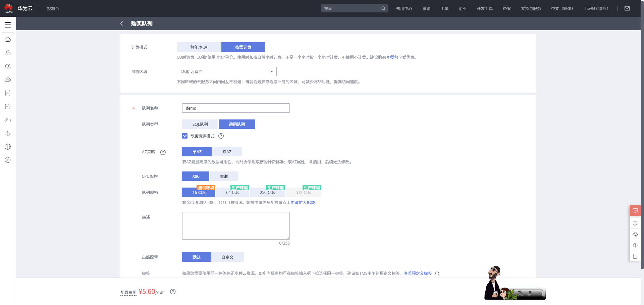The height and width of the screenshot is (305, 644).
Task: Choose the 鲲鹏 CPU architecture
Action: click(224, 176)
